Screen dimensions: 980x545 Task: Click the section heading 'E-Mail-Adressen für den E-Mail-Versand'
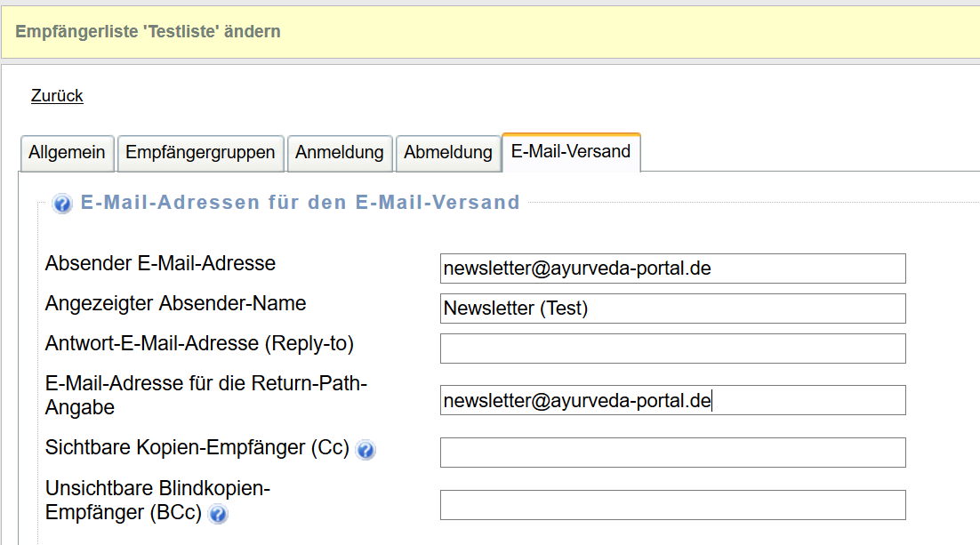[300, 203]
